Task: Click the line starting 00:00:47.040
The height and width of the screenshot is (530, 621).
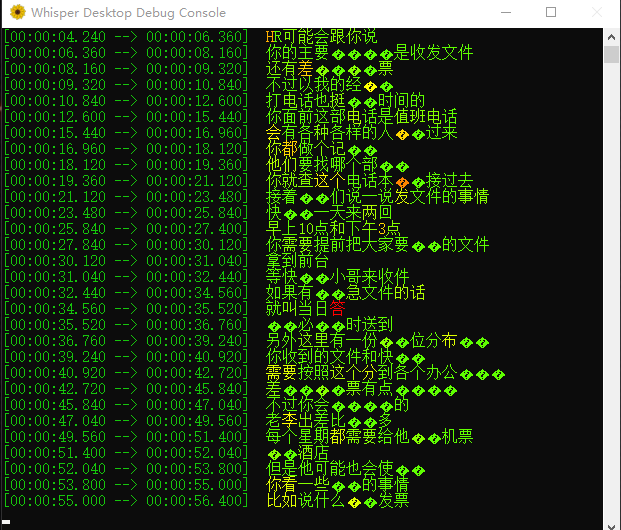Action: click(198, 421)
